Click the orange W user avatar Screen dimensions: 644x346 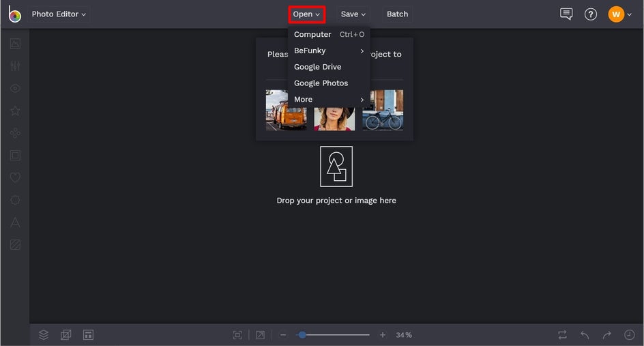point(616,14)
